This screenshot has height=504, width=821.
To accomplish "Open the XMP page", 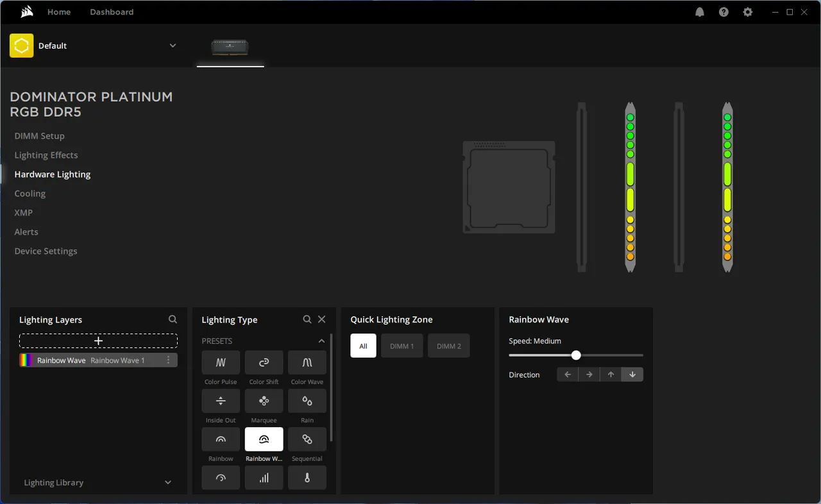I will pos(24,213).
